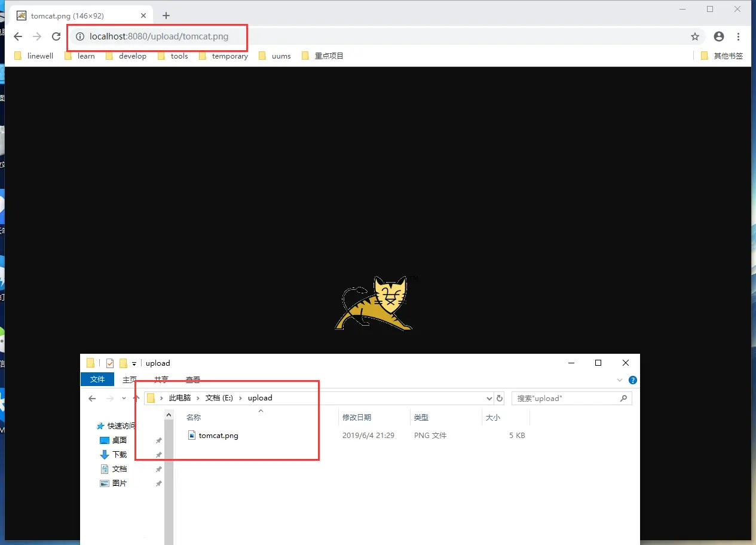View site information icon in address bar
756x545 pixels.
click(x=80, y=36)
